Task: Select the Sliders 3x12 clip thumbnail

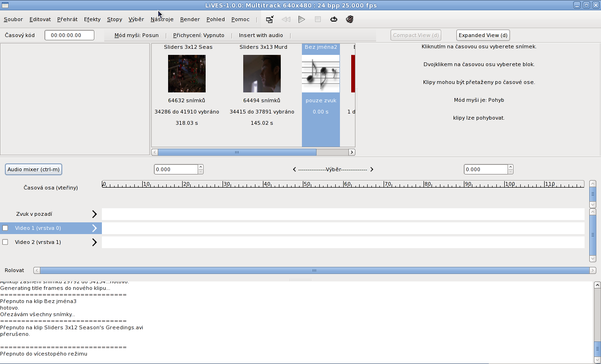Action: coord(187,74)
